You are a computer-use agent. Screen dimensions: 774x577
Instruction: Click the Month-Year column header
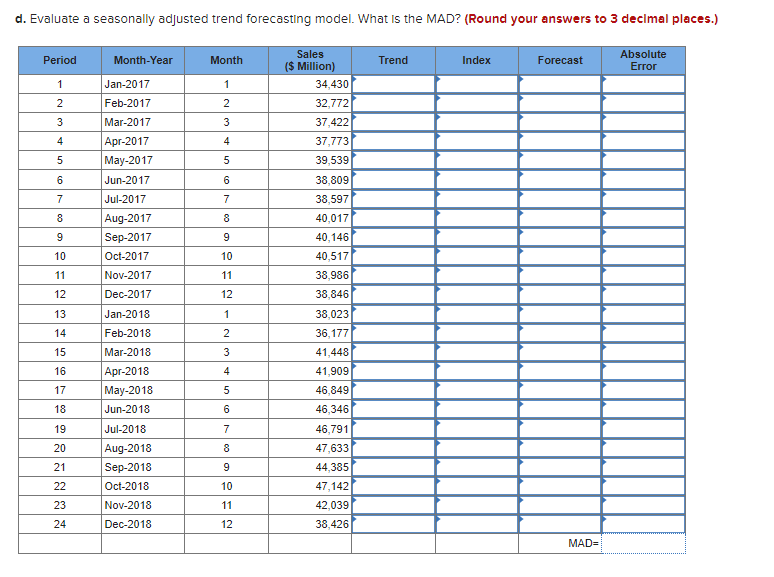(x=143, y=60)
